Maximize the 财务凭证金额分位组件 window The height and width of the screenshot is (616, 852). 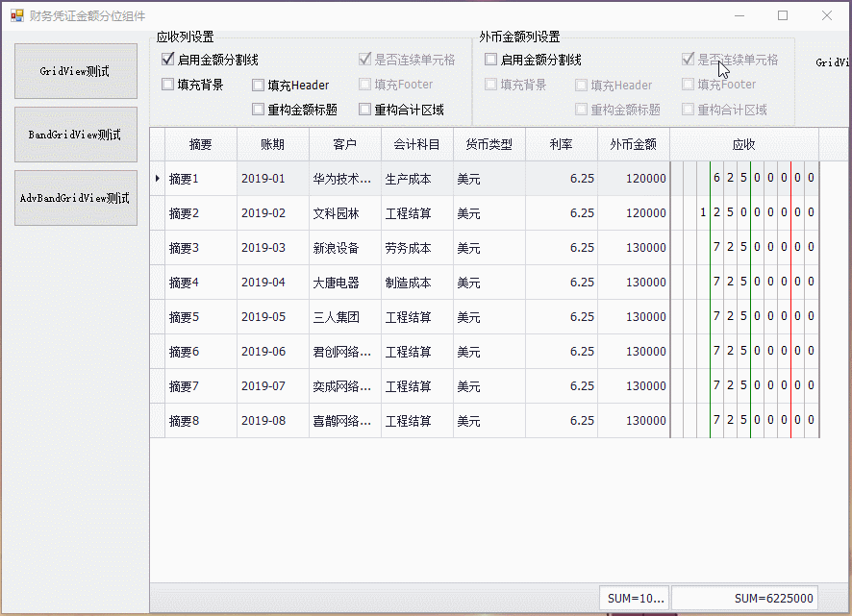click(x=783, y=15)
